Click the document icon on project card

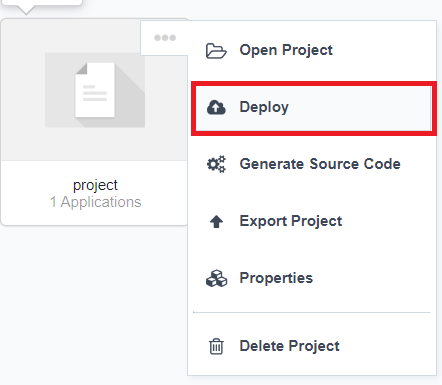pyautogui.click(x=95, y=90)
